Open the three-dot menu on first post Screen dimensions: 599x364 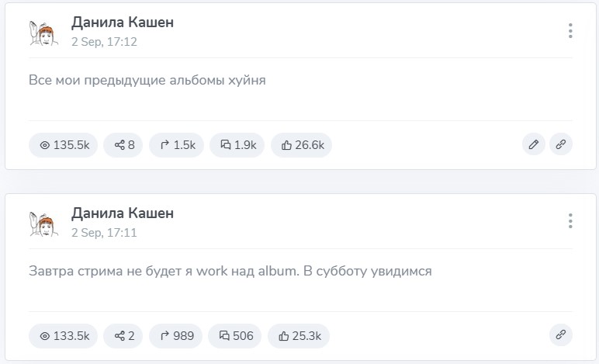coord(570,31)
